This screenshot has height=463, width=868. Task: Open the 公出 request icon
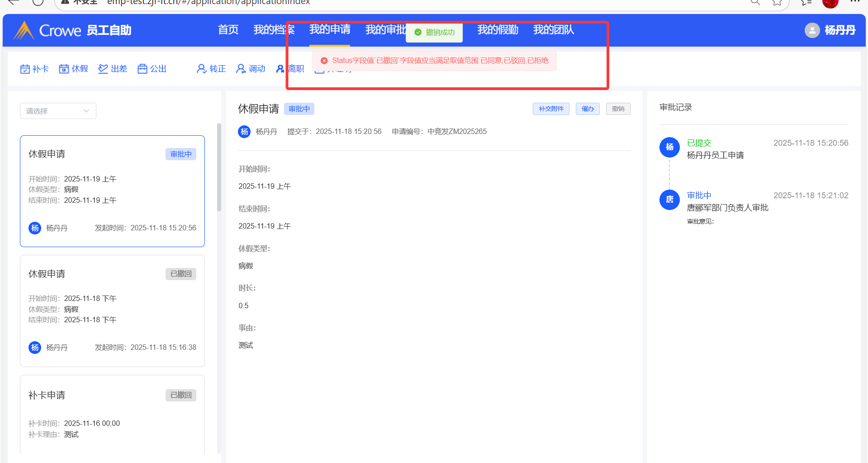coord(152,69)
